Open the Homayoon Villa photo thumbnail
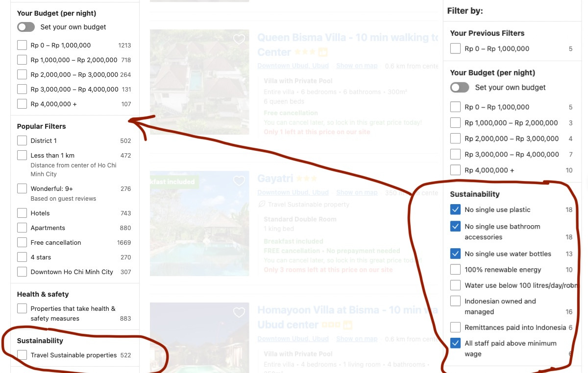The height and width of the screenshot is (373, 588). pyautogui.click(x=199, y=338)
